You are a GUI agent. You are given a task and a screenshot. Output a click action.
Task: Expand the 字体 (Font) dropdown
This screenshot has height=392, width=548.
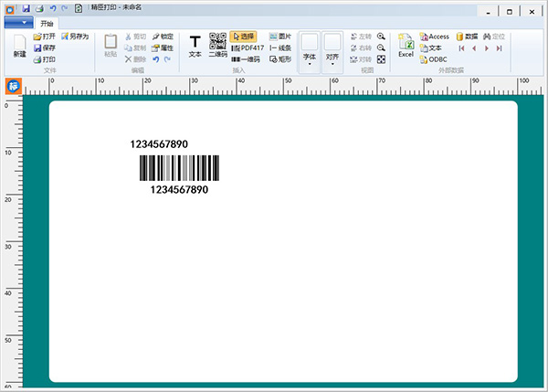(310, 52)
